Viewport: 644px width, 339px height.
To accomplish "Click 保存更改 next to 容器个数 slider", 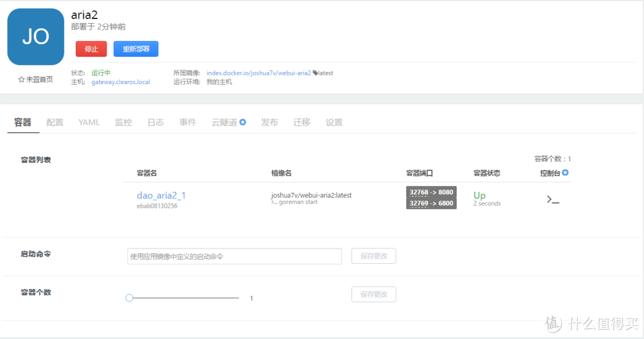I will [374, 294].
